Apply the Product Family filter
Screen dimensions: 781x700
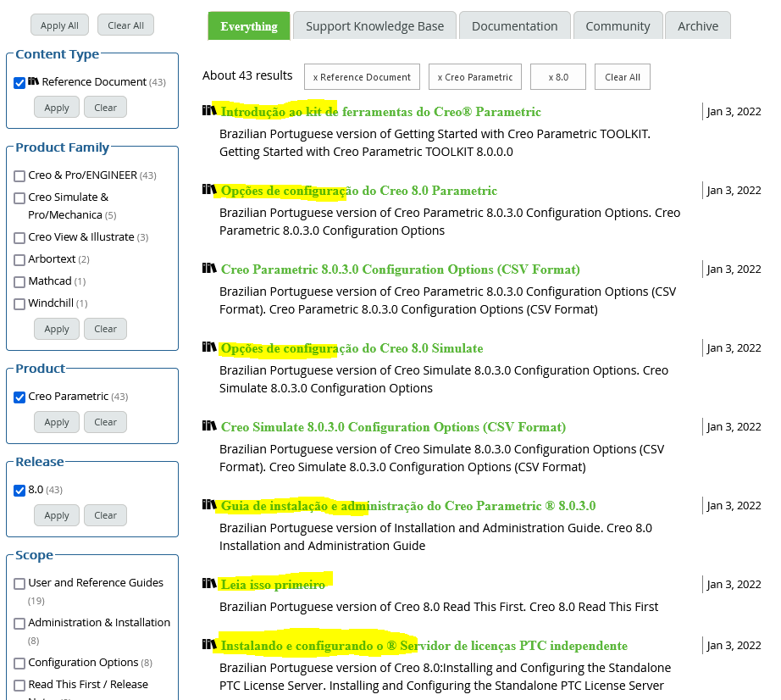56,328
